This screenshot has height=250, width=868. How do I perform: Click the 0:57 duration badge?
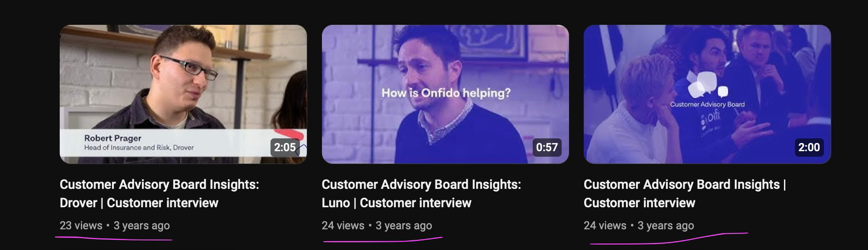click(x=547, y=148)
